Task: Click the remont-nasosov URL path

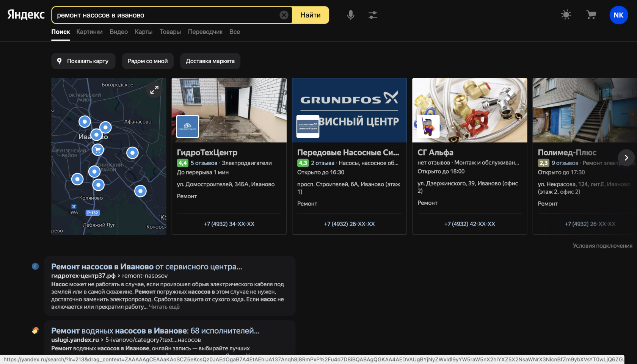Action: (145, 276)
